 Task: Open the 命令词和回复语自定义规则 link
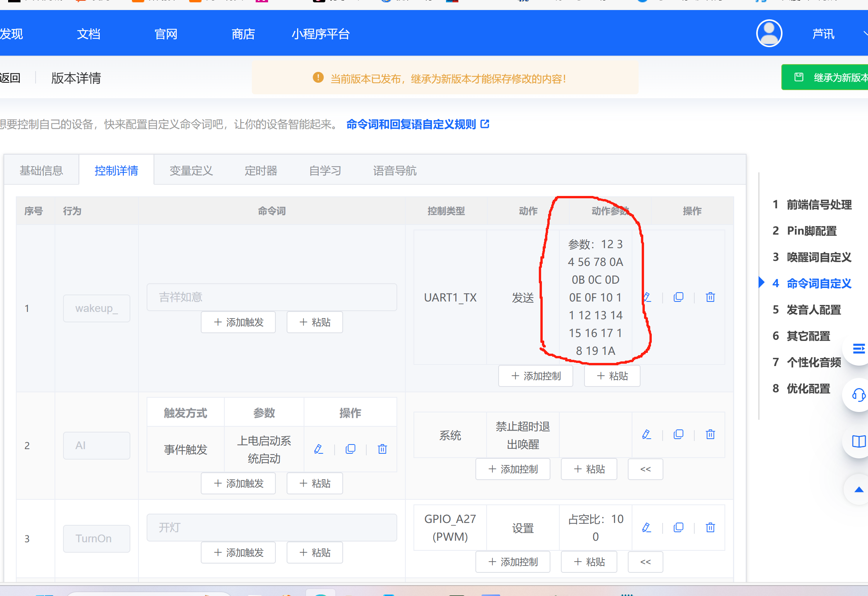[412, 124]
